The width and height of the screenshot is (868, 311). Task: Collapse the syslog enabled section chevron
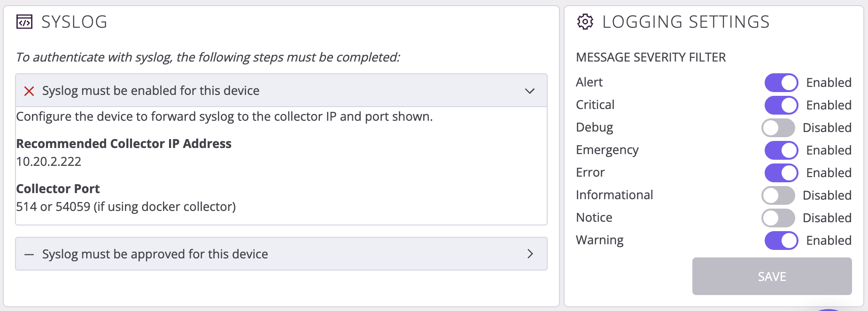click(x=530, y=91)
